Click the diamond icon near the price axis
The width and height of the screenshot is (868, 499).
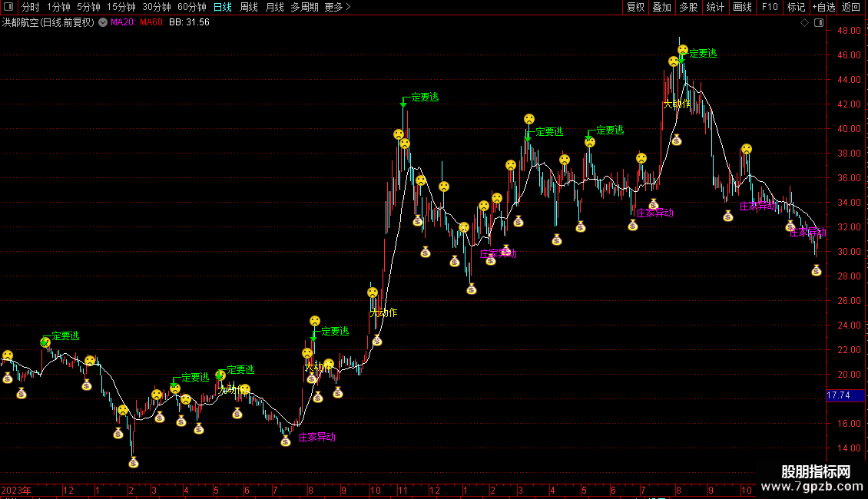click(x=804, y=23)
